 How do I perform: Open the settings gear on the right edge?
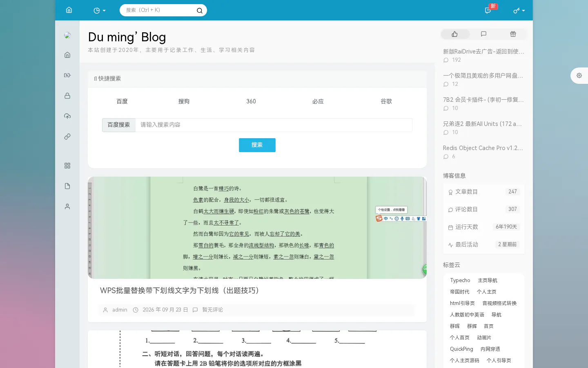(x=579, y=76)
